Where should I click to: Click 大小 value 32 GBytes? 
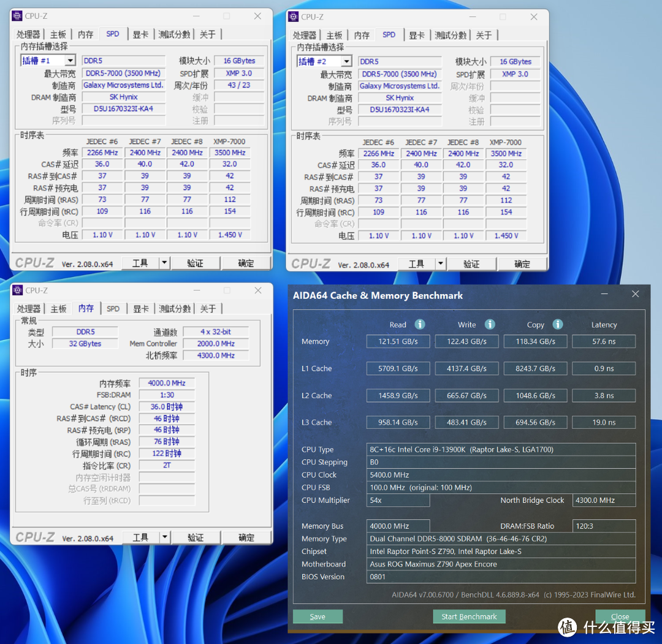click(x=85, y=344)
